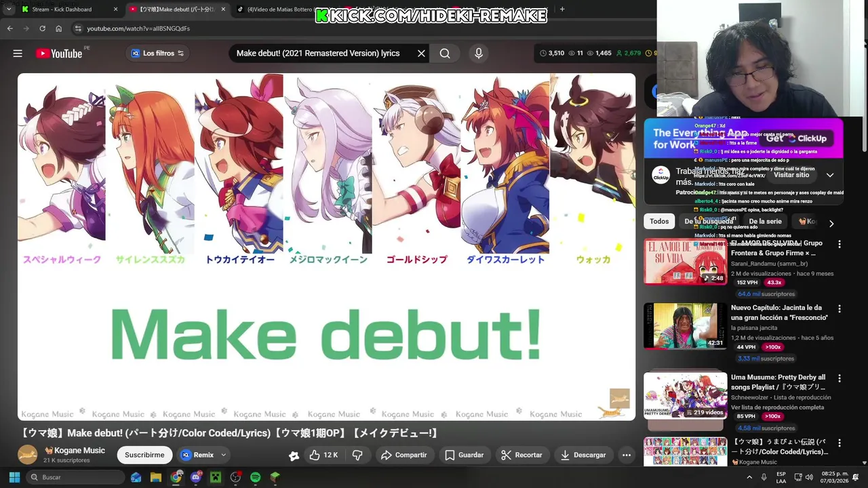Open options menu for Uma Musume playlist
This screenshot has width=868, height=488.
(839, 378)
